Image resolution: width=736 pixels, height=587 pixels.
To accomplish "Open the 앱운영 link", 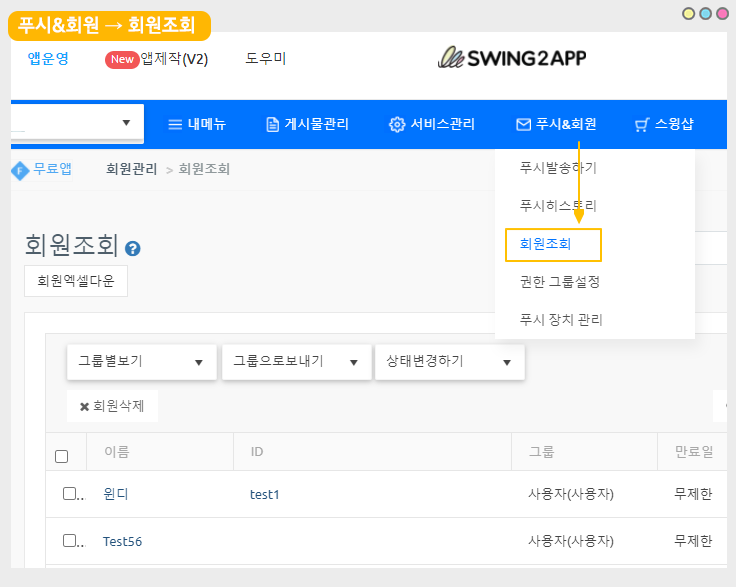I will (x=48, y=59).
